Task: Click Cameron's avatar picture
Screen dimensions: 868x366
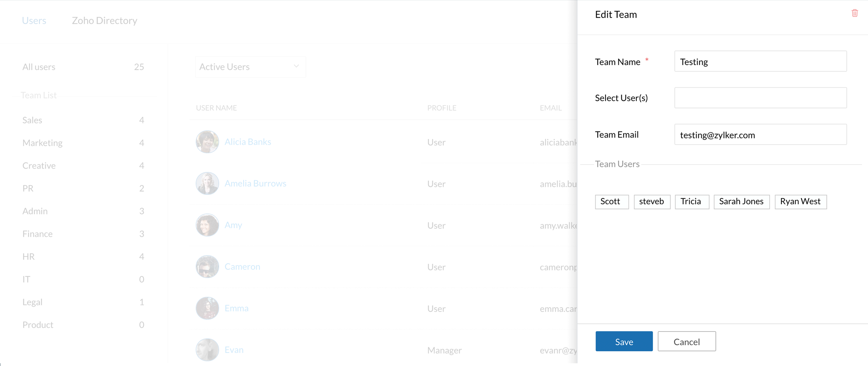Action: click(x=207, y=267)
